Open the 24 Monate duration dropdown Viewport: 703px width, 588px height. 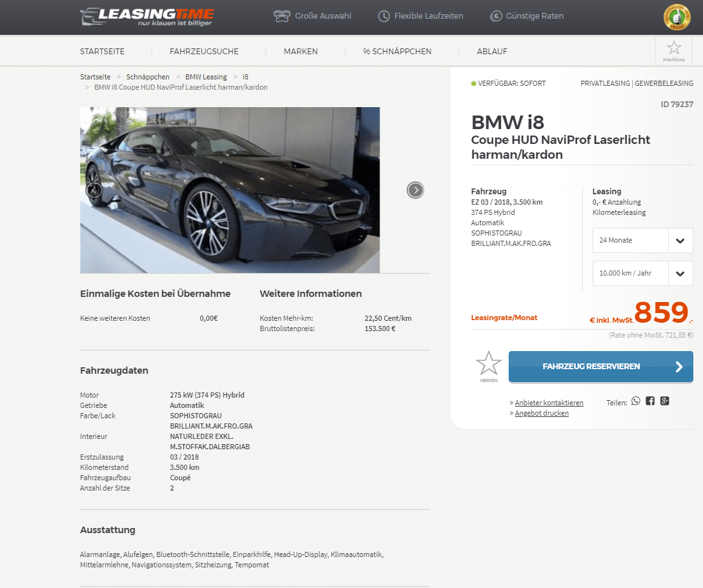[642, 240]
